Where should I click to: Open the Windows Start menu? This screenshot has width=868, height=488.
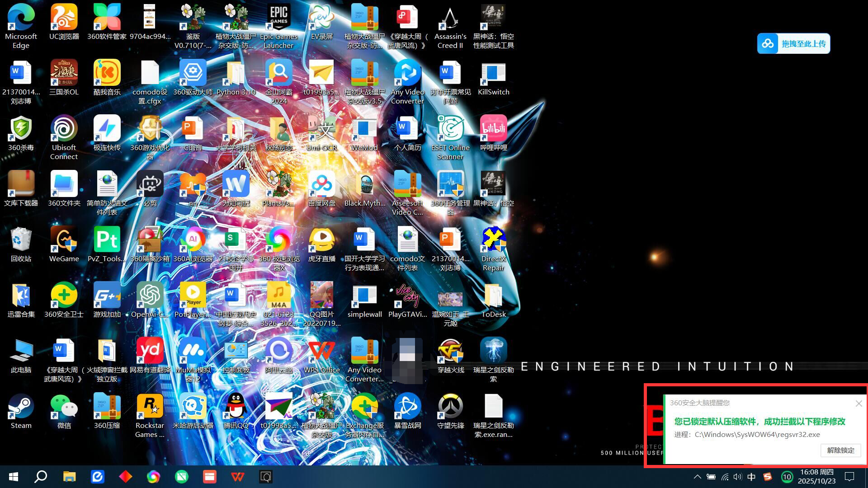(14, 477)
